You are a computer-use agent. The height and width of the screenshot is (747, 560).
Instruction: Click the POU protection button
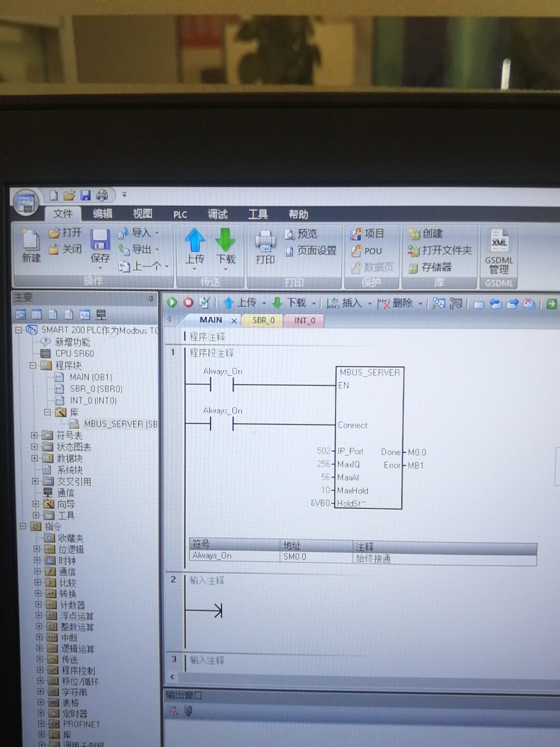[367, 251]
